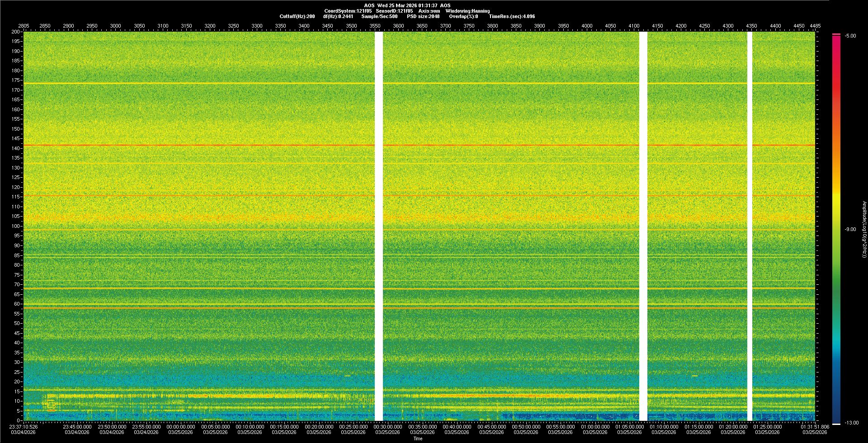This screenshot has width=868, height=443.
Task: Click the -9.00 color scale label
Action: coord(850,229)
